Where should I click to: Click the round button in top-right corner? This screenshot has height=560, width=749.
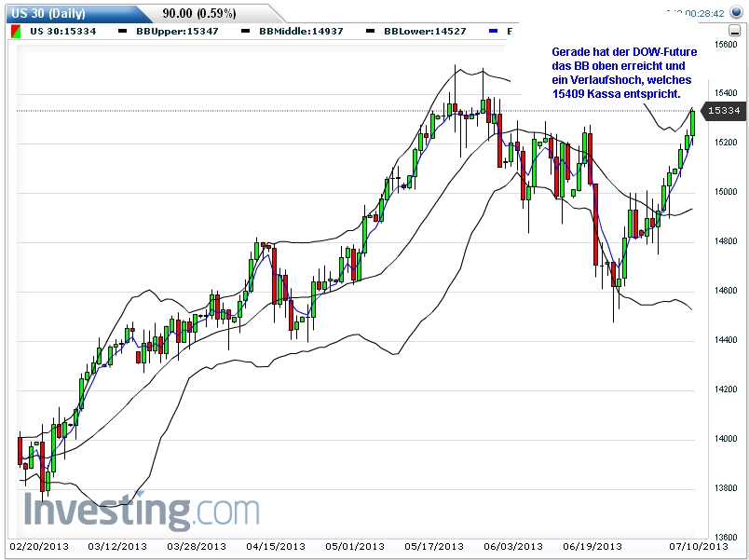[736, 13]
